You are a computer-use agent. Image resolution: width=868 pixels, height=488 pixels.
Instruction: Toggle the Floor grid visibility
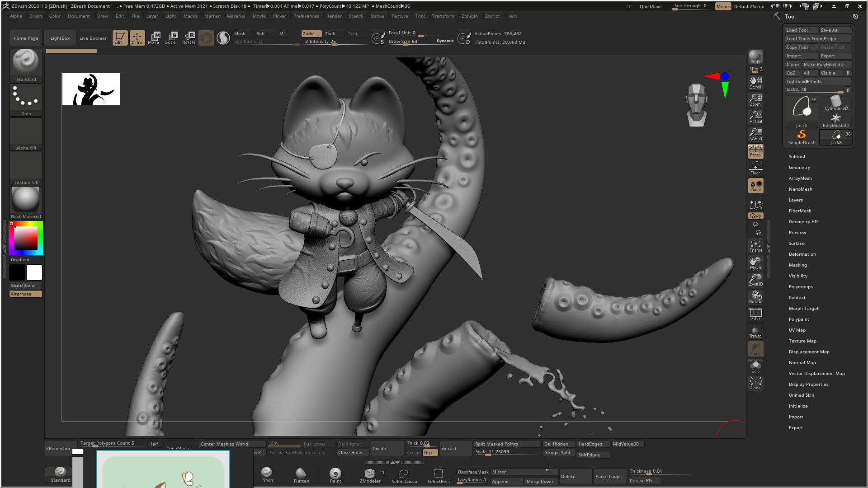point(755,168)
